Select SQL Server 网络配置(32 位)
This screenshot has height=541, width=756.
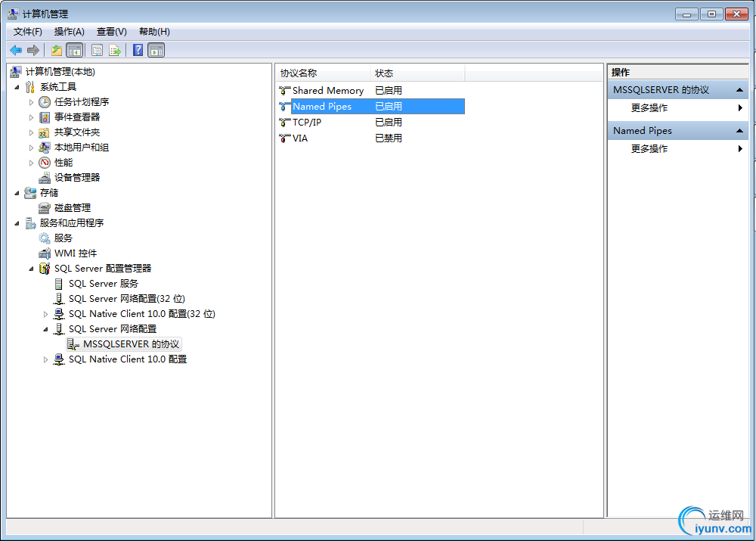(127, 299)
